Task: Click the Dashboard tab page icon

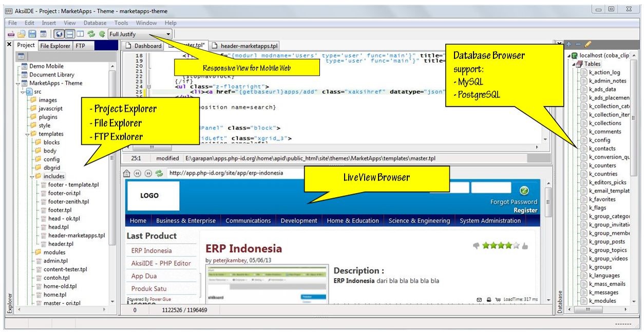Action: coord(129,46)
